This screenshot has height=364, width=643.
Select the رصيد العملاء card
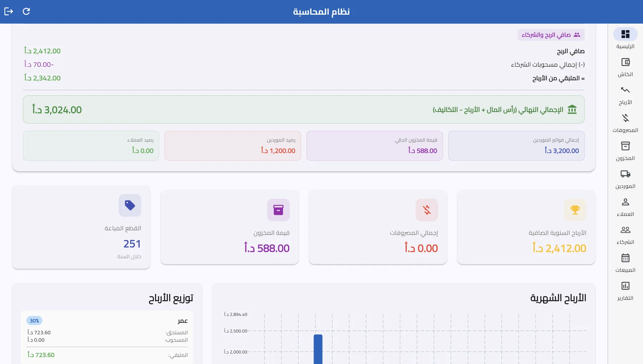point(91,146)
